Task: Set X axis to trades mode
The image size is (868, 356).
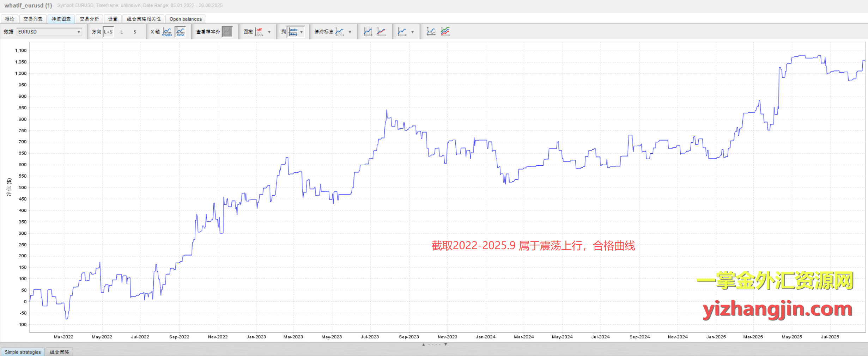Action: point(167,32)
